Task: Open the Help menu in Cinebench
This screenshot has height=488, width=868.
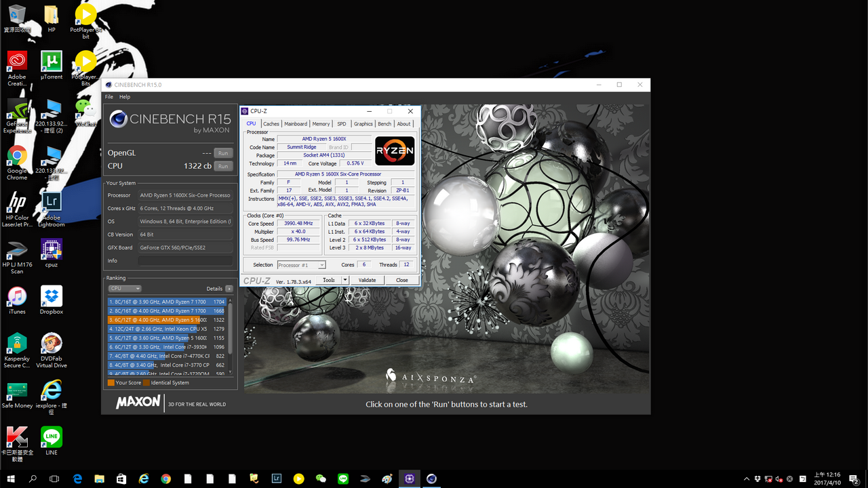Action: pyautogui.click(x=125, y=97)
